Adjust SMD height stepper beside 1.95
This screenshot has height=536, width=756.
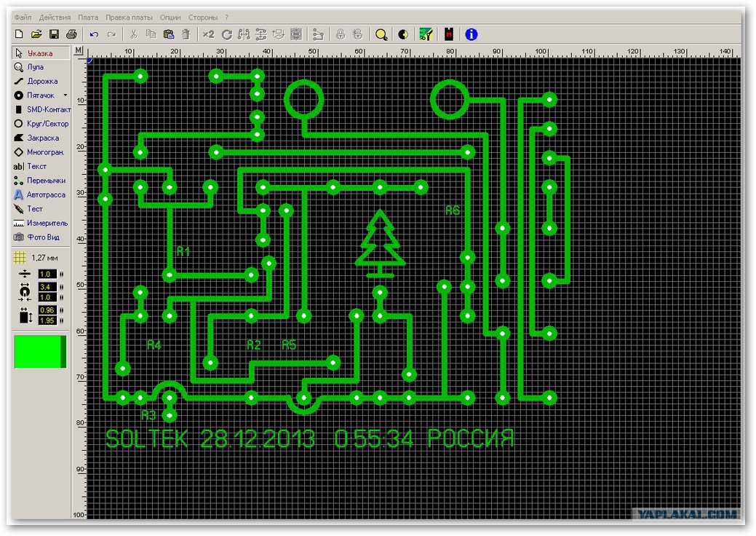click(x=61, y=320)
